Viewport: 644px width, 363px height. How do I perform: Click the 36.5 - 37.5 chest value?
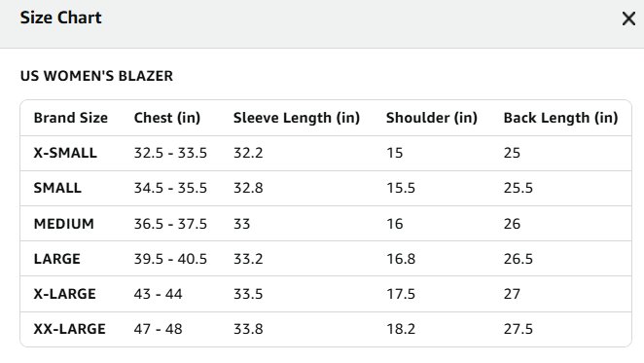[170, 224]
